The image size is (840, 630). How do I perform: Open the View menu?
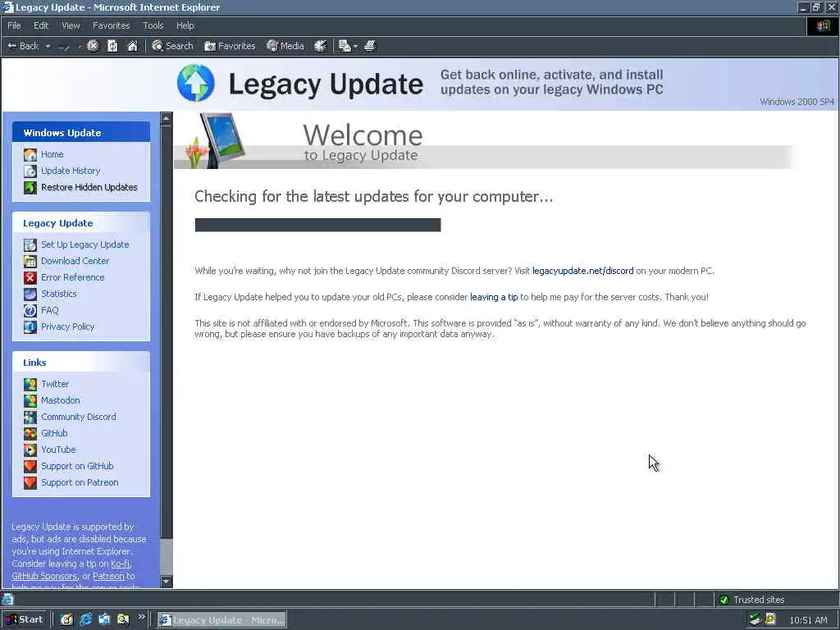click(x=71, y=25)
